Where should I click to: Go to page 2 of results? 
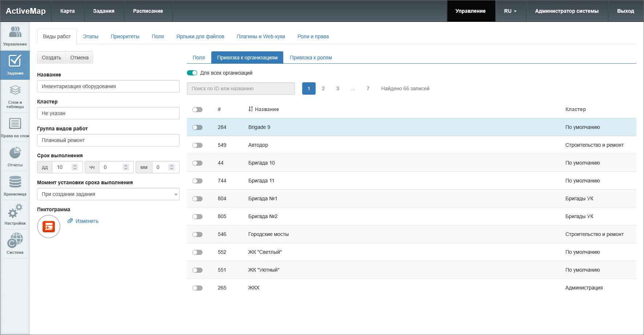pos(323,88)
